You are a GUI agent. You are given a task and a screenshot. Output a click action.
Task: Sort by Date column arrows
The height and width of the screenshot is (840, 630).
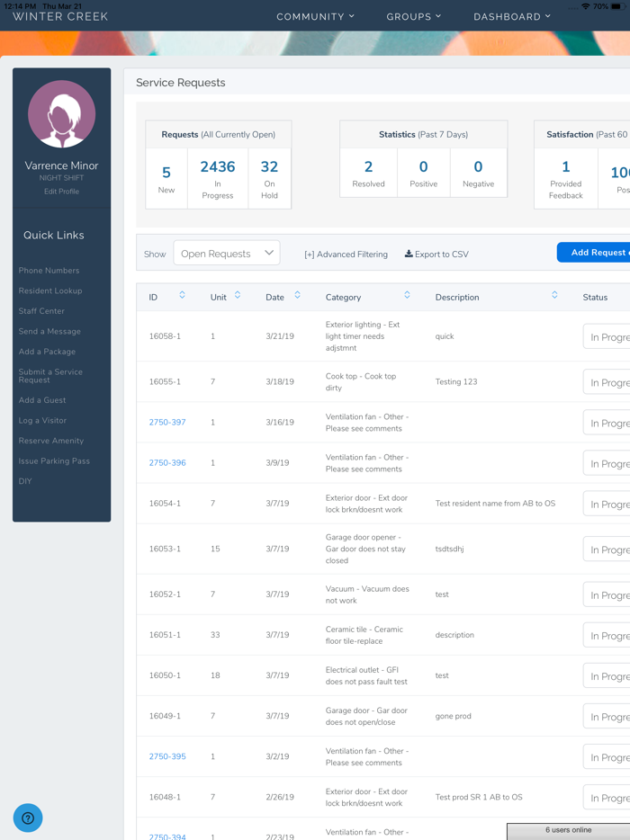297,296
